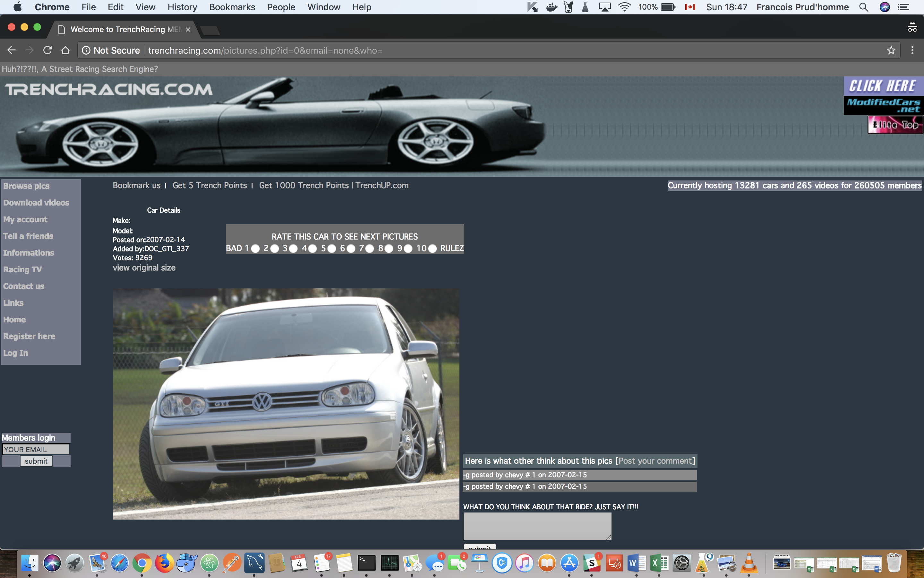Select rating 8 radio button
The width and height of the screenshot is (924, 578).
(x=389, y=249)
